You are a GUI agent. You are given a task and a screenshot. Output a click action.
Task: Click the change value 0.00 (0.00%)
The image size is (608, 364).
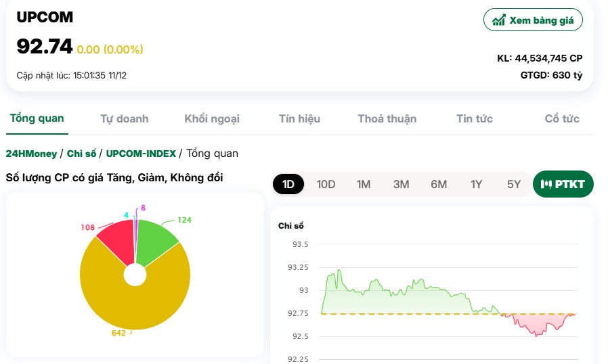coord(110,49)
